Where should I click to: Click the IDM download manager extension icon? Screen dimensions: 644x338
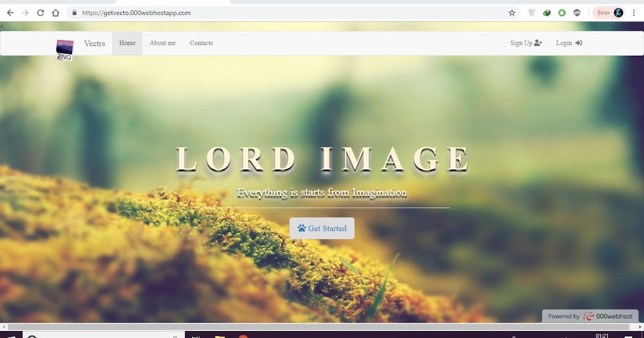547,12
